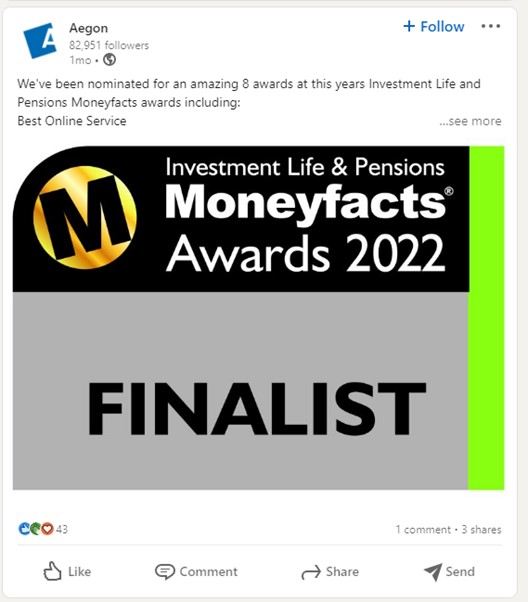This screenshot has width=528, height=602.
Task: View the 3 shares link
Action: 482,529
